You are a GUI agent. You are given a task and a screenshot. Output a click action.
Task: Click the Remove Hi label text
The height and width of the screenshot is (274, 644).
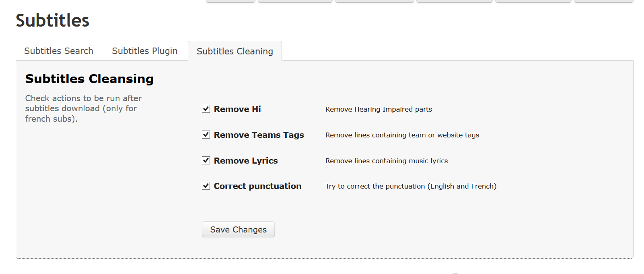[x=237, y=109]
